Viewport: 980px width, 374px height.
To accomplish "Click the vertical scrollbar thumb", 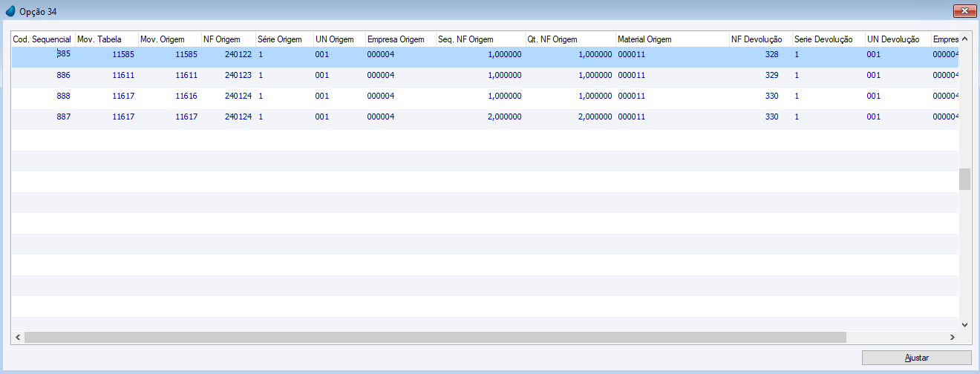I will (964, 179).
